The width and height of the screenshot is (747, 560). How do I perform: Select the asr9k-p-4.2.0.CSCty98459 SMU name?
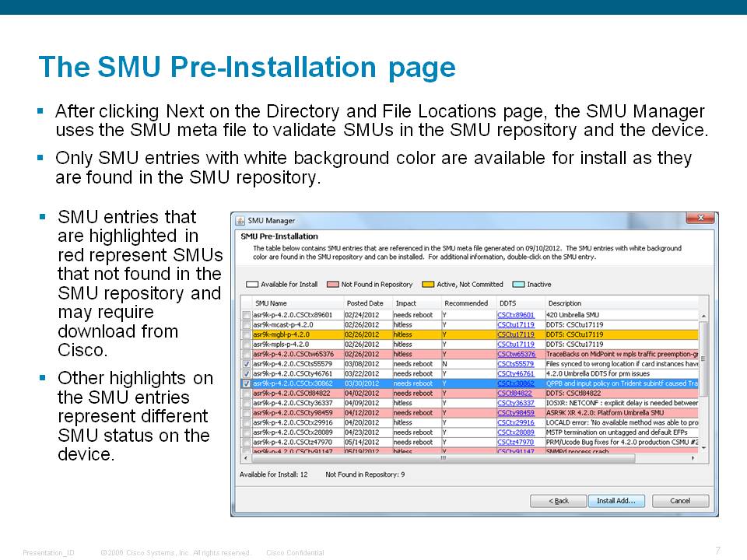point(293,413)
